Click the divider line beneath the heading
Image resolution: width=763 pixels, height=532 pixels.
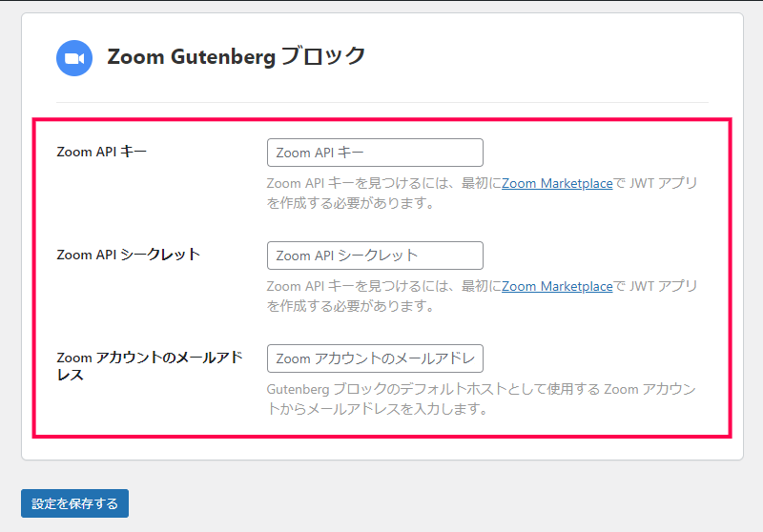click(x=381, y=102)
